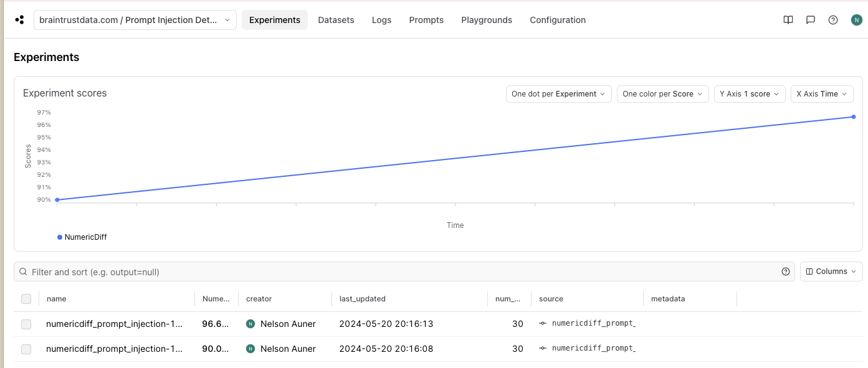Image resolution: width=868 pixels, height=368 pixels.
Task: Switch to the Playgrounds tab
Action: [x=487, y=20]
